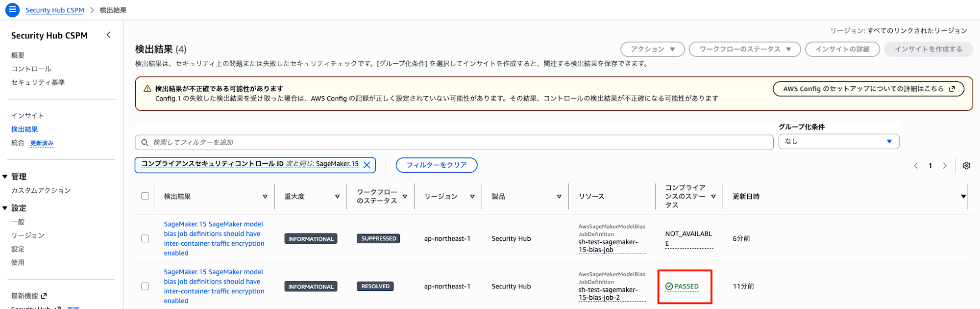
Task: Go to previous results page arrow
Action: [x=916, y=166]
